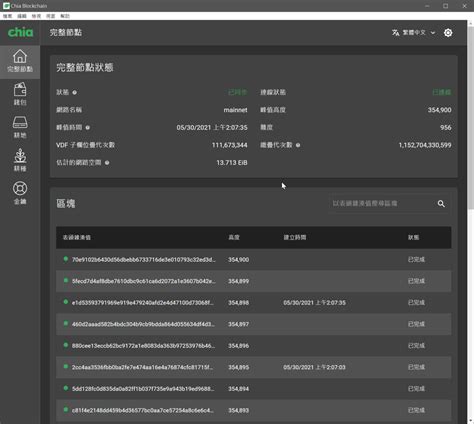The image size is (474, 424).
Task: Click the help icon next to 狀態
Action: 75,92
